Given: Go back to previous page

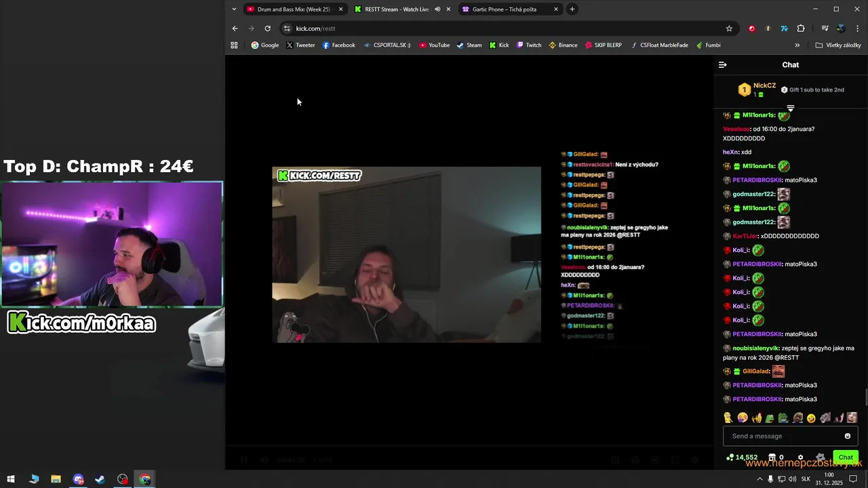Looking at the screenshot, I should coord(235,28).
